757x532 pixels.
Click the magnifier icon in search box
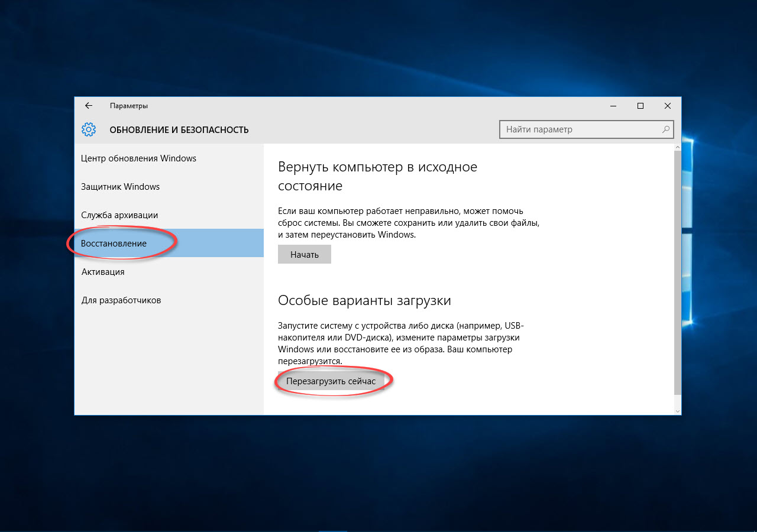(x=666, y=129)
